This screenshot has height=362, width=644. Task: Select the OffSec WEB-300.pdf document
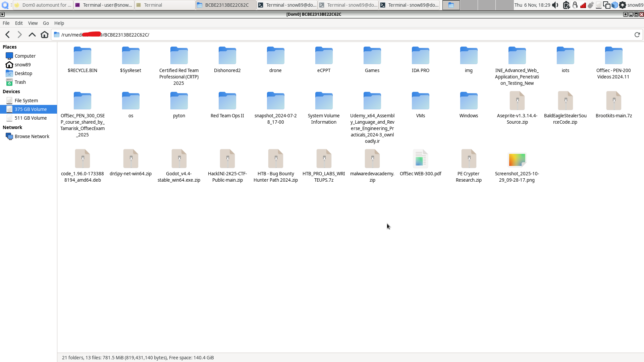tap(420, 159)
